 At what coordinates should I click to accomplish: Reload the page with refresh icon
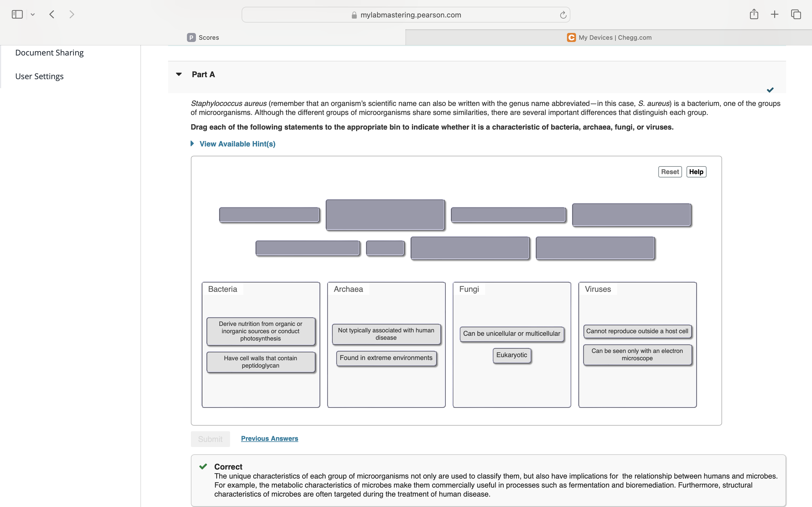click(x=563, y=15)
